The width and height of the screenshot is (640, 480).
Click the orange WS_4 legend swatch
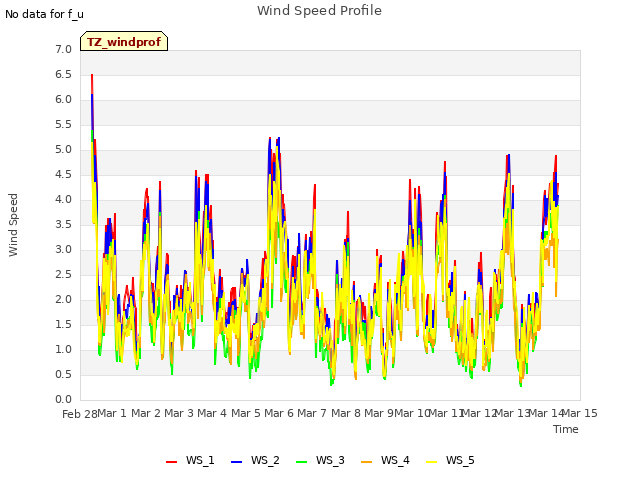[367, 462]
